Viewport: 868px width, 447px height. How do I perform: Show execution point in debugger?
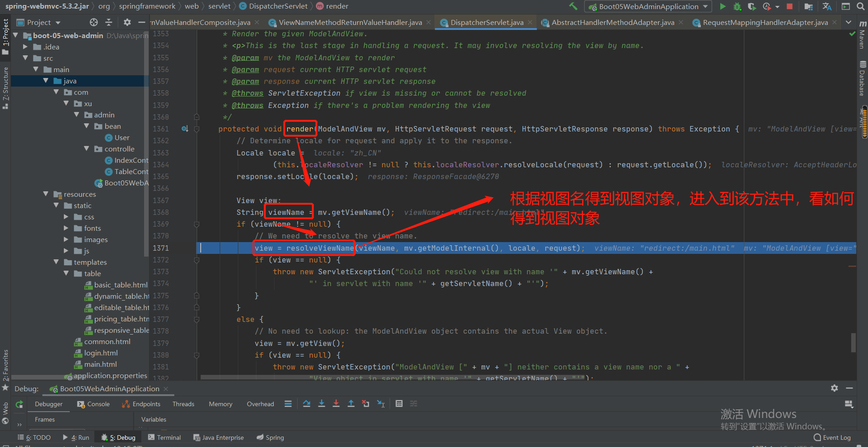(x=288, y=404)
